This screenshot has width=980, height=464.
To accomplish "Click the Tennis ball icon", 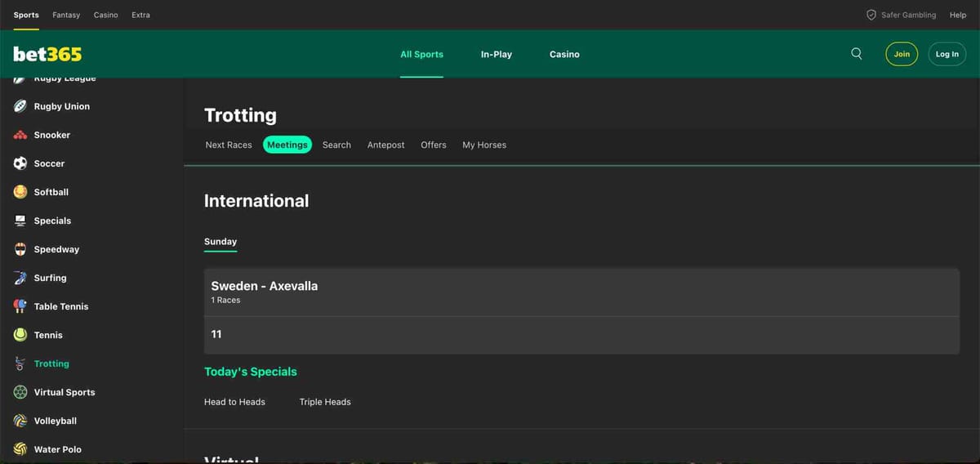I will [x=20, y=335].
